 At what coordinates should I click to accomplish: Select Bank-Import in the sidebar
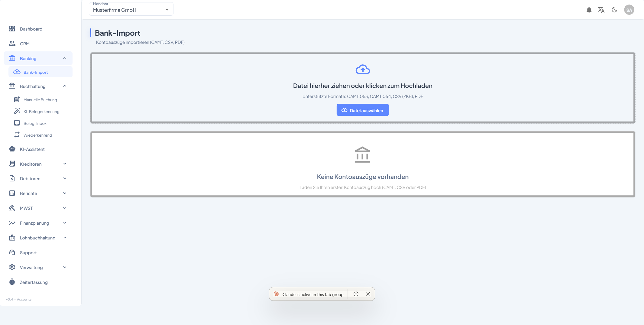[36, 72]
